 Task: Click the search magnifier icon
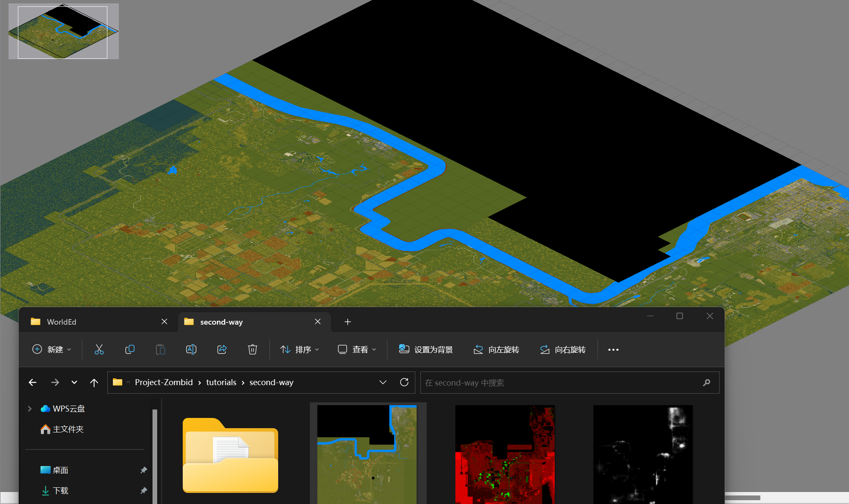[x=707, y=383]
